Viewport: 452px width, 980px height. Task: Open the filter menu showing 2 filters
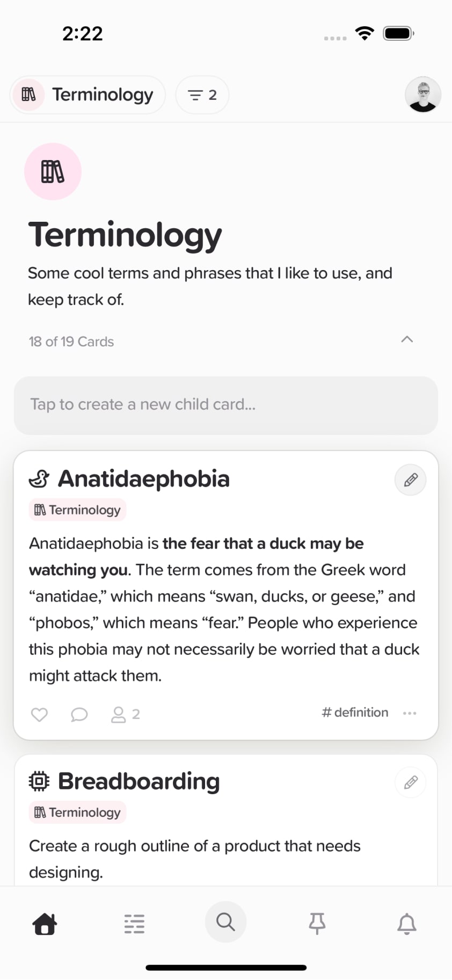202,95
